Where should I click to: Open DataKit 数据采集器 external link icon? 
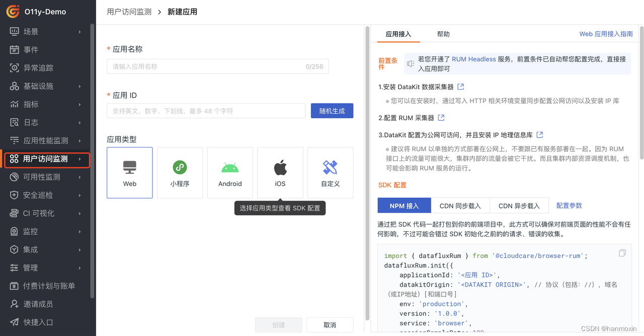(461, 86)
